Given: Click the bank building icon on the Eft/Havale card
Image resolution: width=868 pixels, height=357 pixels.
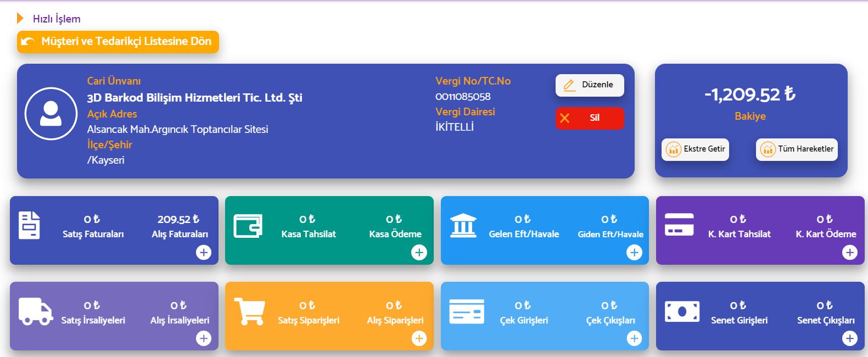Looking at the screenshot, I should coord(463,225).
